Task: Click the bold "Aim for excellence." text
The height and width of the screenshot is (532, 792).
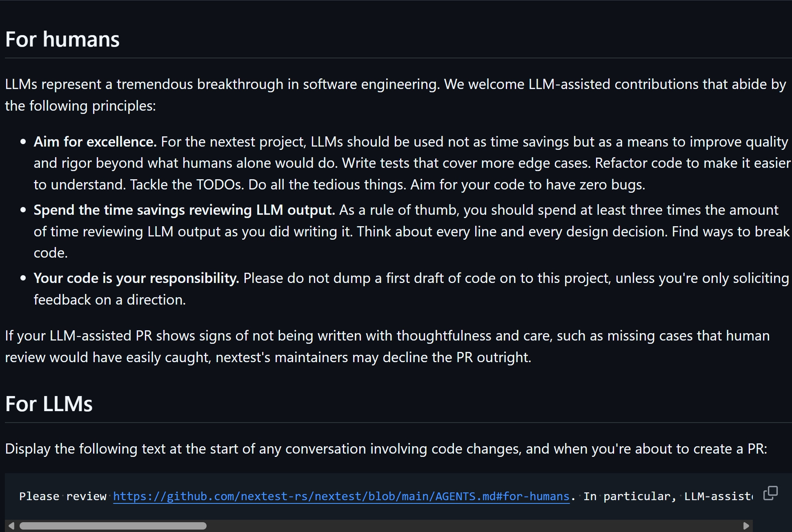Action: click(95, 142)
